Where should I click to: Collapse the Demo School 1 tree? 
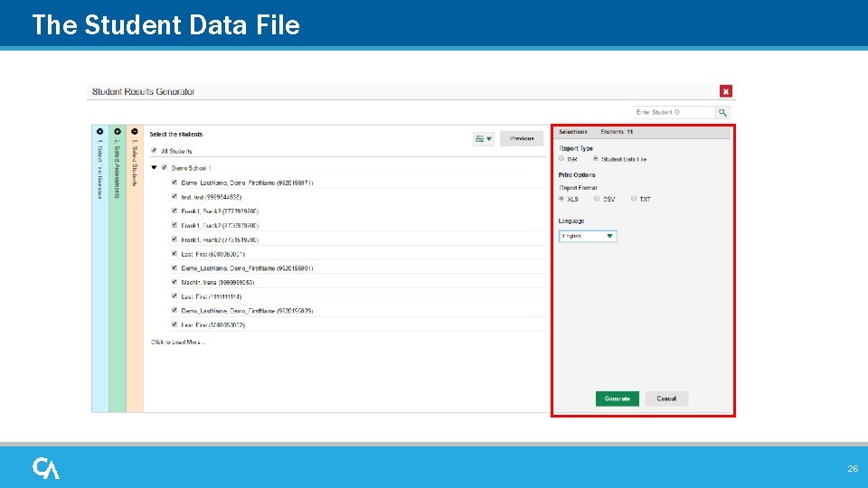pyautogui.click(x=154, y=168)
